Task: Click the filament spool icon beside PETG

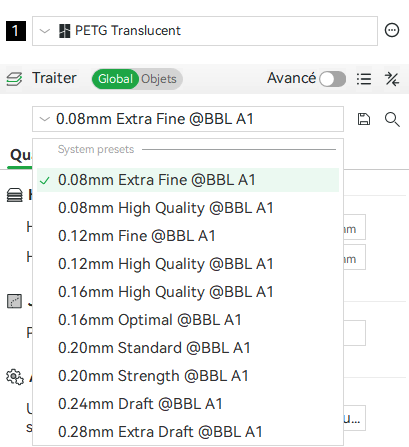Action: 64,31
